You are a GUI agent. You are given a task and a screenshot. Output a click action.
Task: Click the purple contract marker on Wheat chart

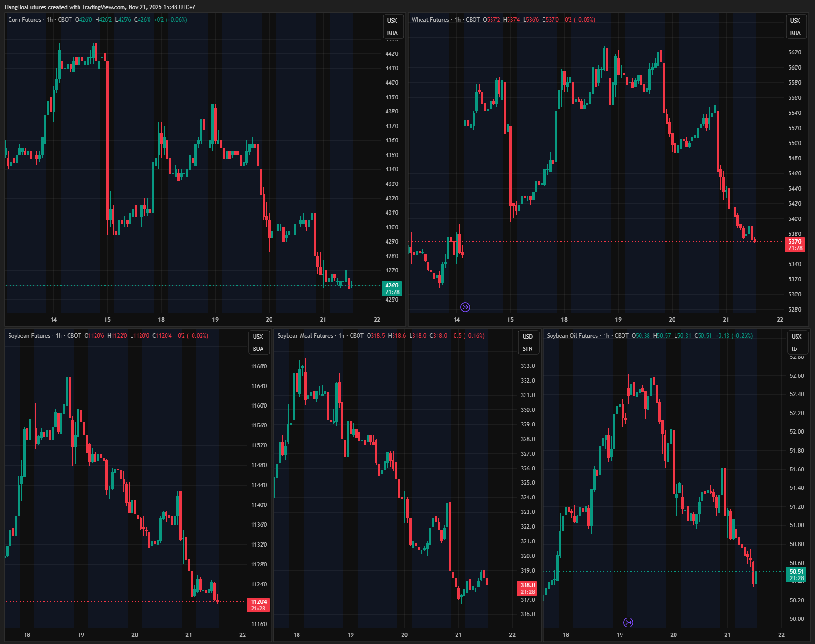(x=465, y=307)
